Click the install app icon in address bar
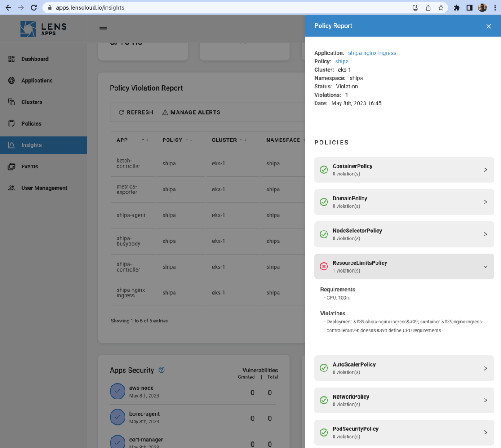 coord(415,8)
